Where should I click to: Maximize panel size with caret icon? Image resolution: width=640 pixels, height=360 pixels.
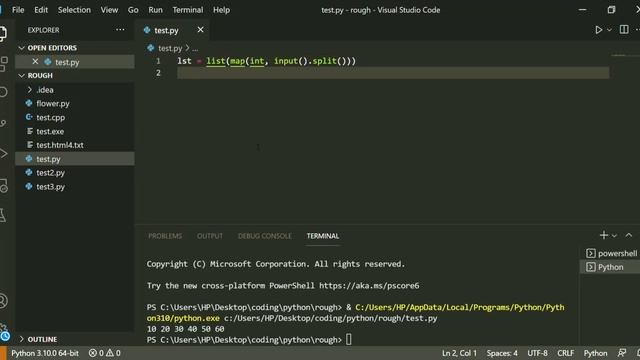tap(629, 235)
